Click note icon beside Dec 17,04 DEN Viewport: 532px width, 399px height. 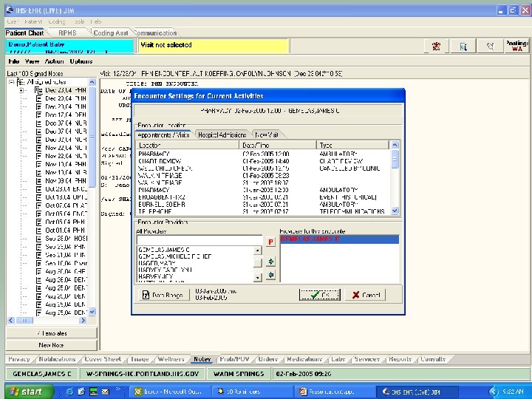[39, 115]
